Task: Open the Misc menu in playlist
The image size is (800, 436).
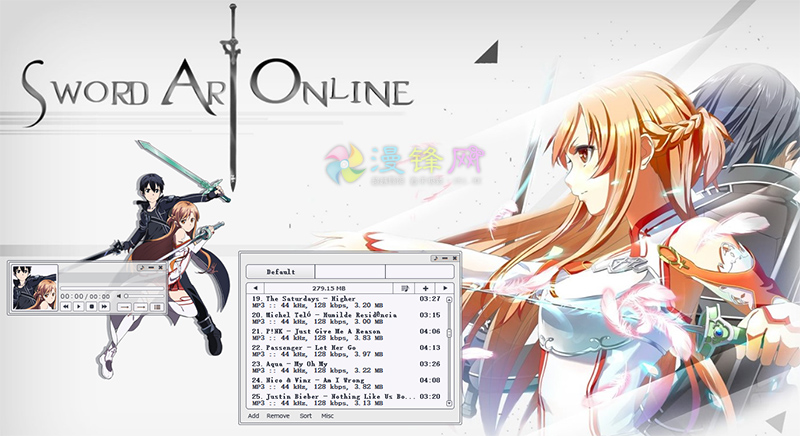Action: [328, 416]
